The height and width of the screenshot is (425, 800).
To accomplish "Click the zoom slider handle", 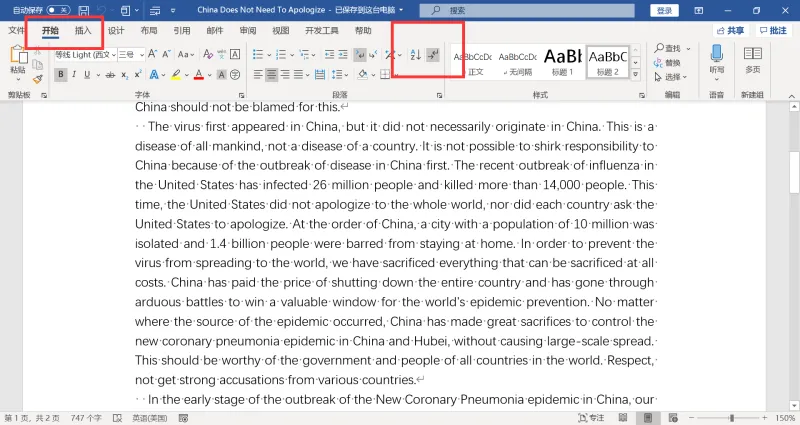I will tap(732, 418).
